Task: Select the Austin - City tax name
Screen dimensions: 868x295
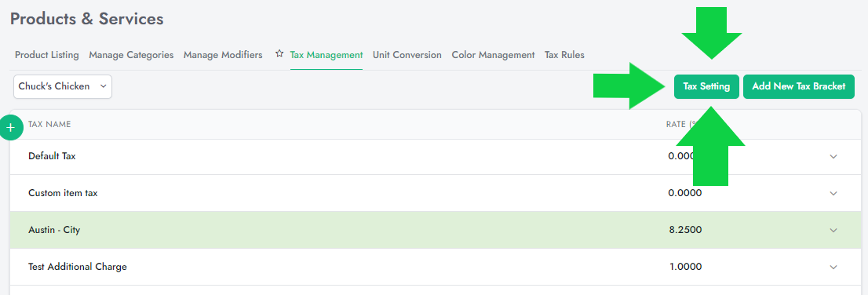Action: 54,230
